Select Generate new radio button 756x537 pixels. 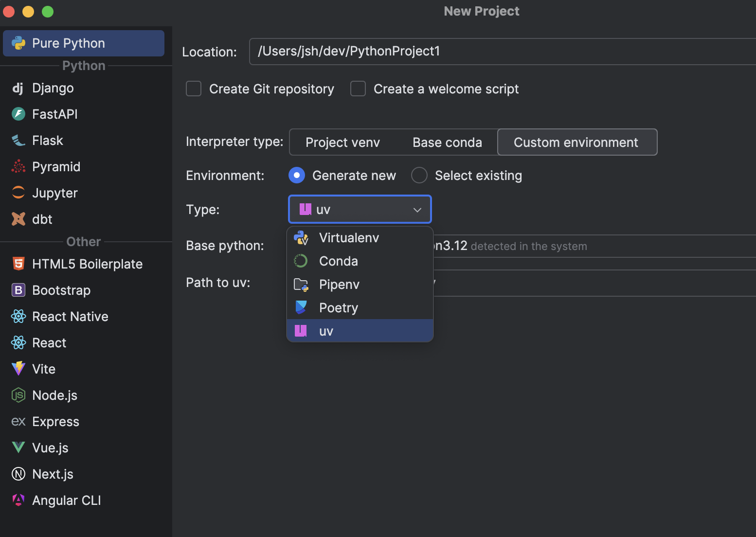tap(297, 176)
